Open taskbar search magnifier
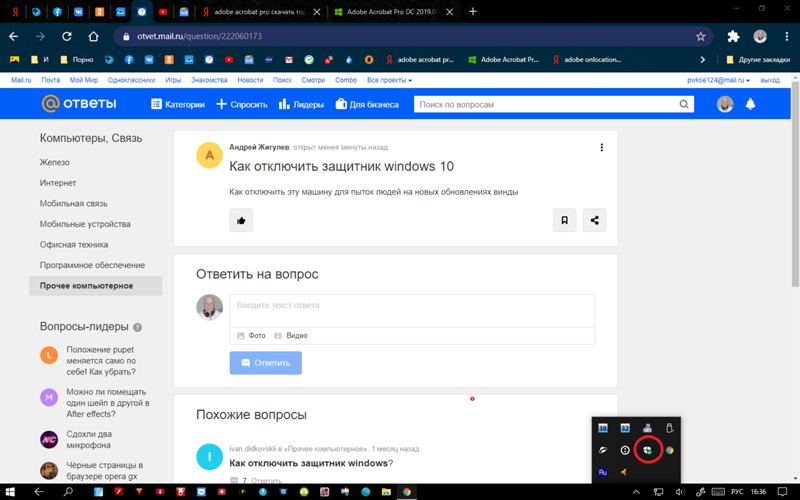Screen dimensions: 800x500 [67, 492]
